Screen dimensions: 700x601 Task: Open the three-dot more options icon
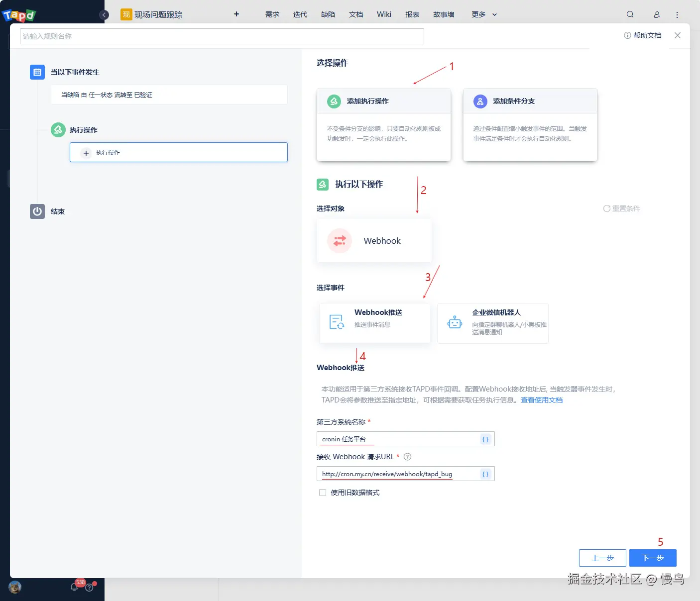pyautogui.click(x=677, y=14)
